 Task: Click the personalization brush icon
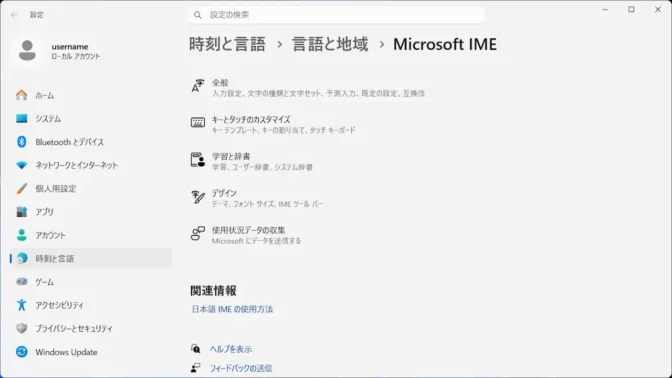(x=21, y=189)
